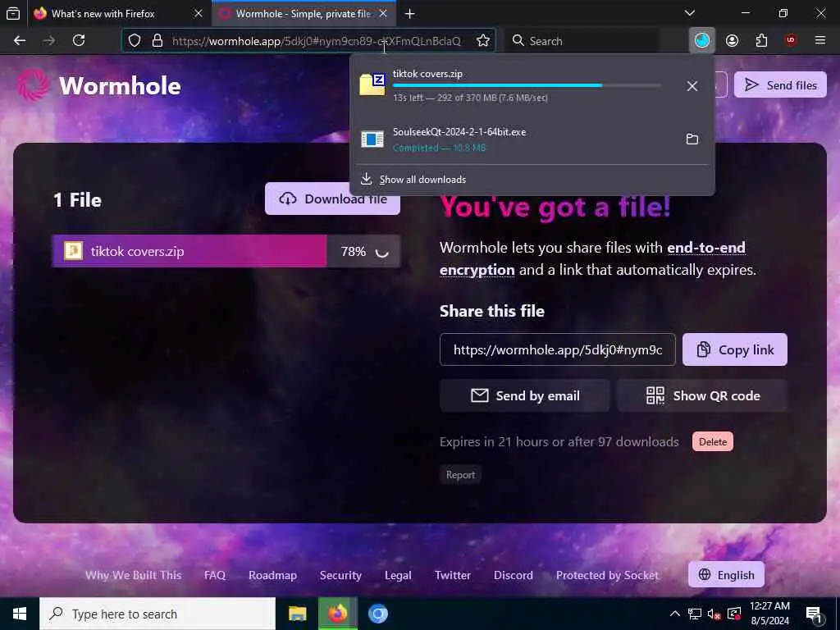This screenshot has width=840, height=630.
Task: Show hidden system tray icons
Action: click(x=675, y=614)
